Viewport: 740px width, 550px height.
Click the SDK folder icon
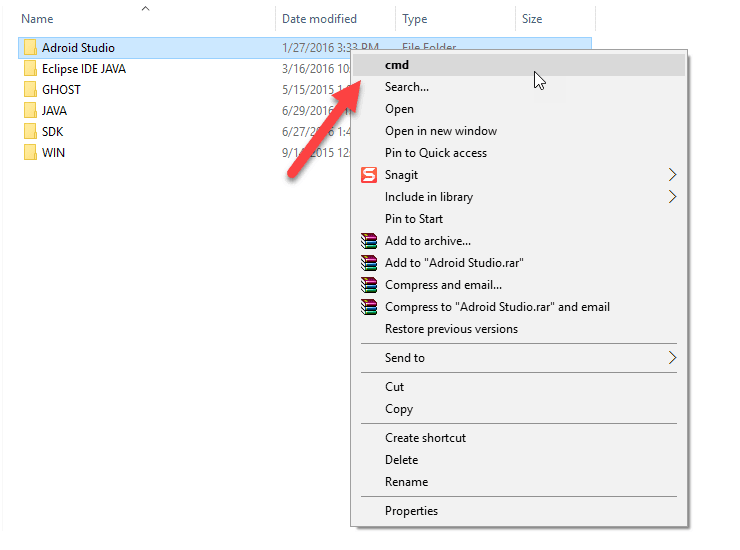point(30,132)
